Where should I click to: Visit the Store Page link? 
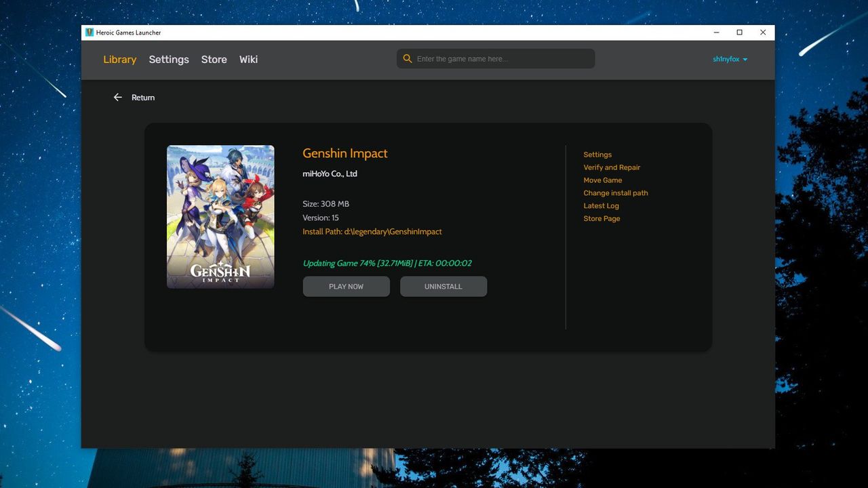602,219
